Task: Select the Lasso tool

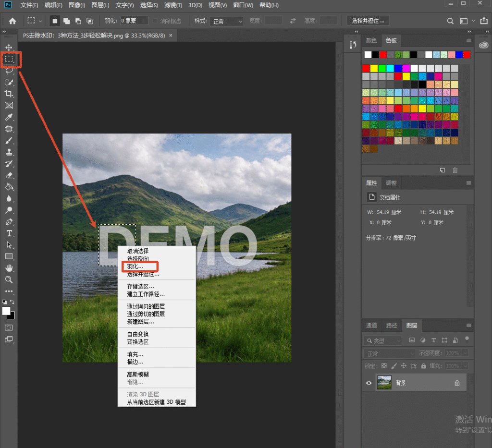Action: (9, 71)
